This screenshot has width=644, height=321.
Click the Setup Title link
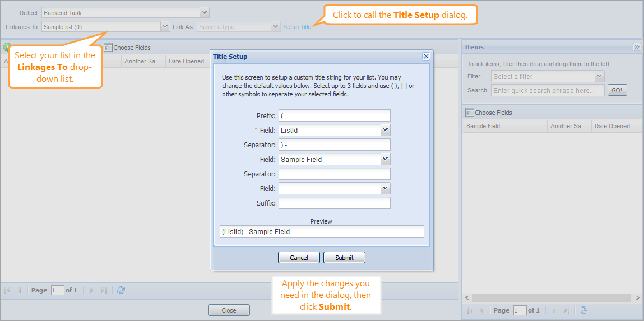[297, 27]
